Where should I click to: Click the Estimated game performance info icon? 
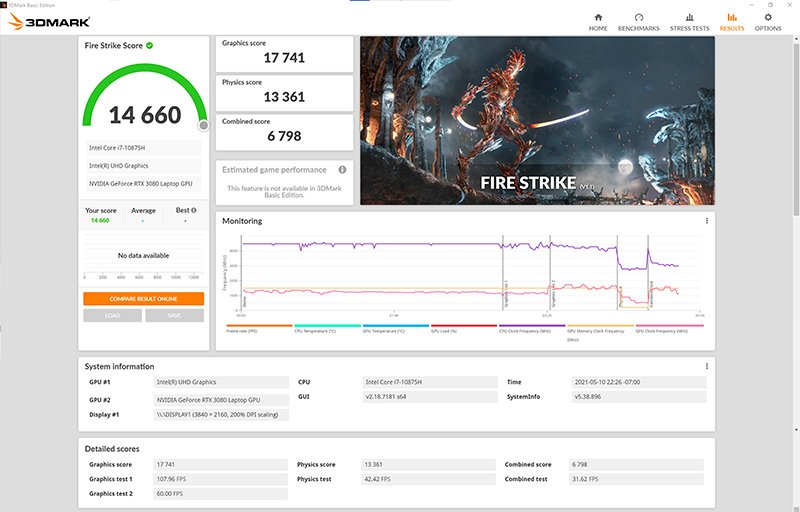click(x=342, y=170)
